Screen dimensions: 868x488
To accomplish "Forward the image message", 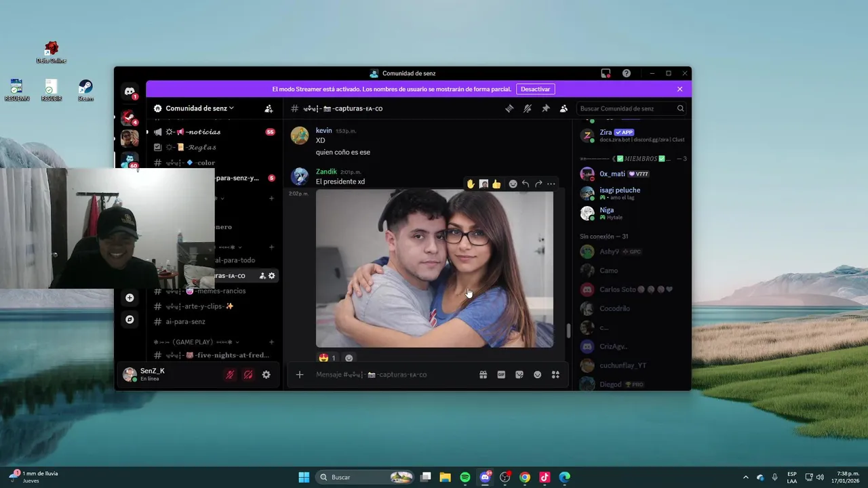I will coord(538,184).
